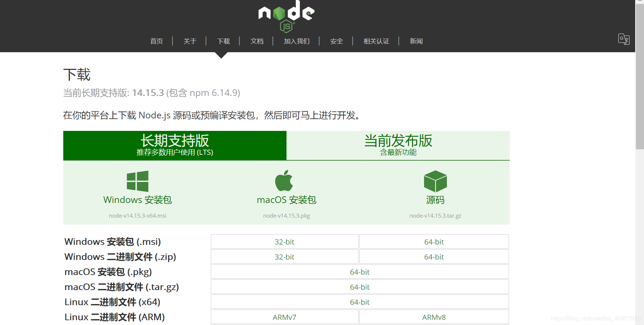Click node-v14.15.3-x64.msi filename
The height and width of the screenshot is (325, 644).
click(x=138, y=216)
